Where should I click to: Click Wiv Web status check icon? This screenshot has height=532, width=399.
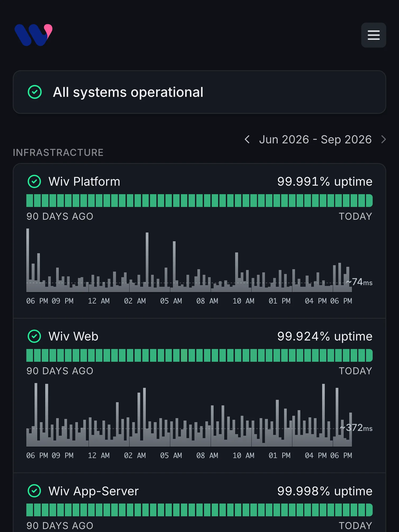[x=34, y=336]
